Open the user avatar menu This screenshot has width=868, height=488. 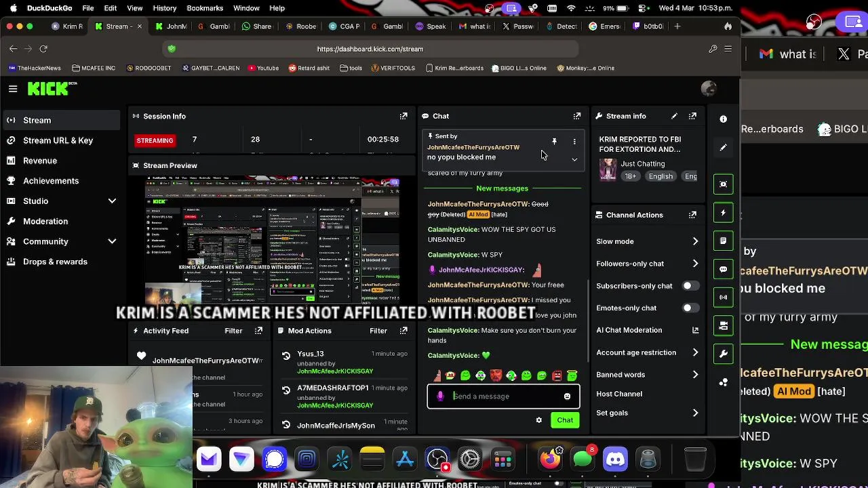[x=709, y=89]
